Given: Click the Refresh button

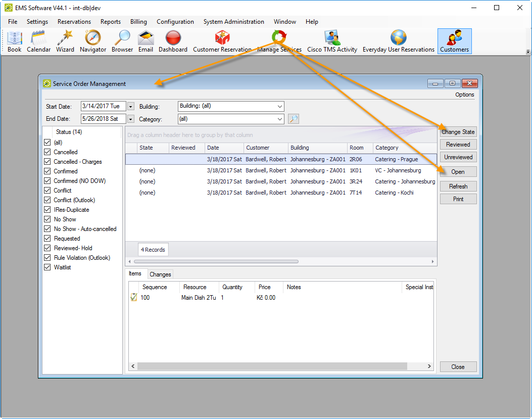Looking at the screenshot, I should point(458,187).
